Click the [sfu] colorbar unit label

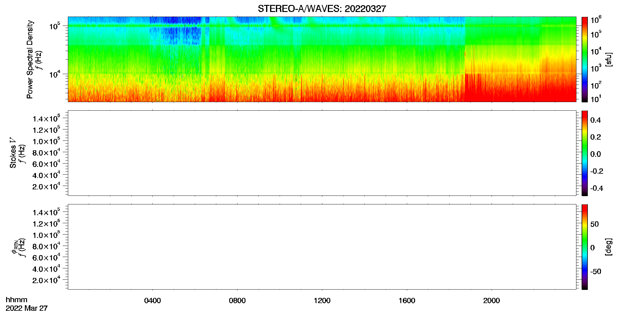[609, 59]
